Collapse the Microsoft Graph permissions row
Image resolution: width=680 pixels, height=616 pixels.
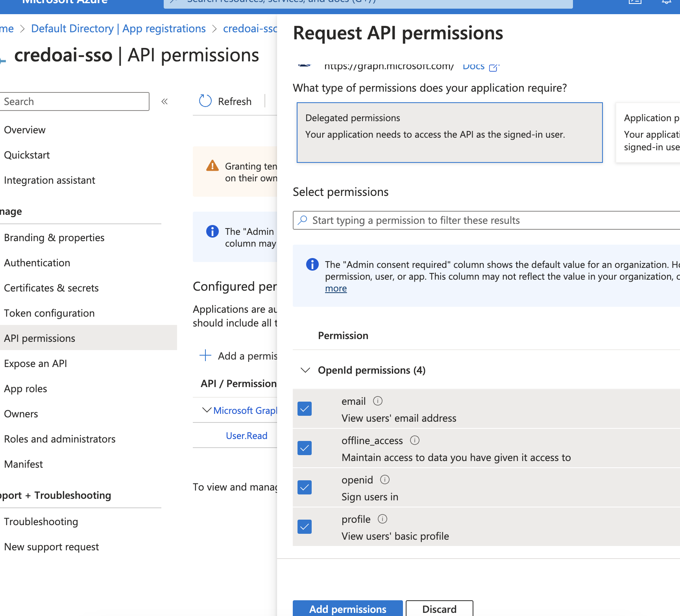[207, 410]
